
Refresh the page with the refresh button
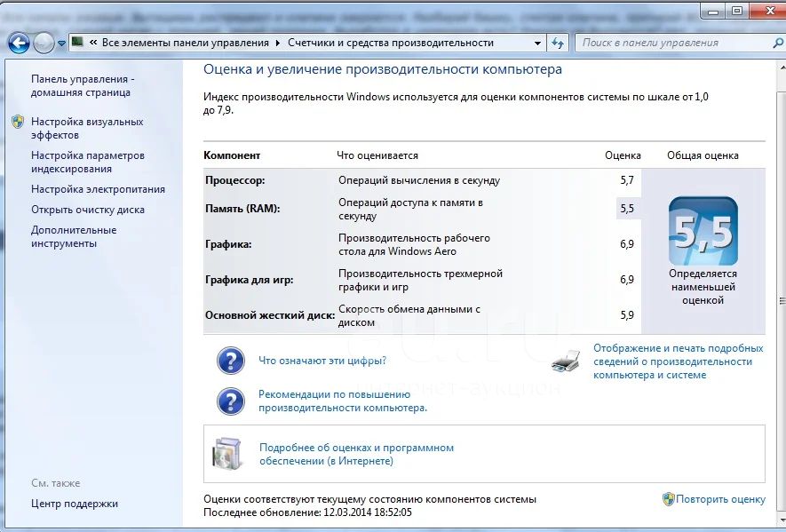point(558,44)
